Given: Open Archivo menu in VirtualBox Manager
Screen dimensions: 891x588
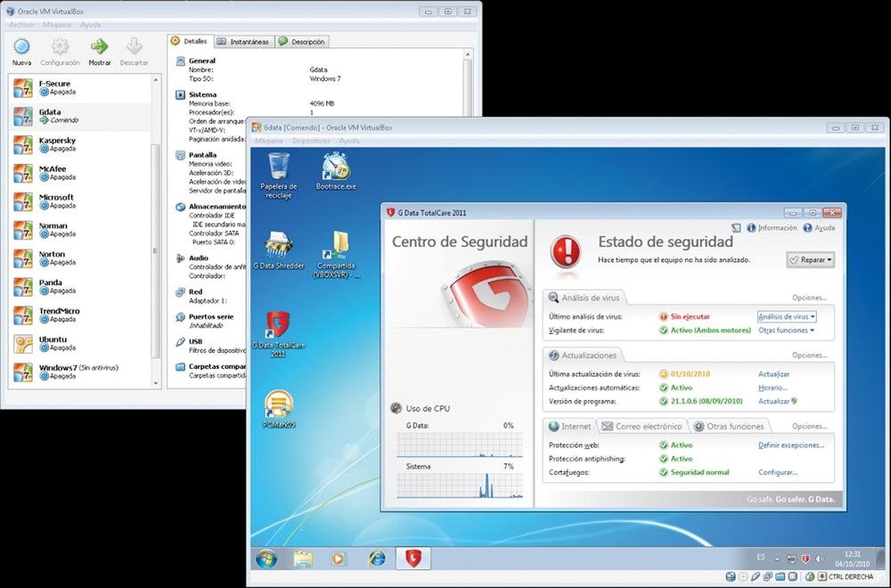Looking at the screenshot, I should tap(21, 24).
